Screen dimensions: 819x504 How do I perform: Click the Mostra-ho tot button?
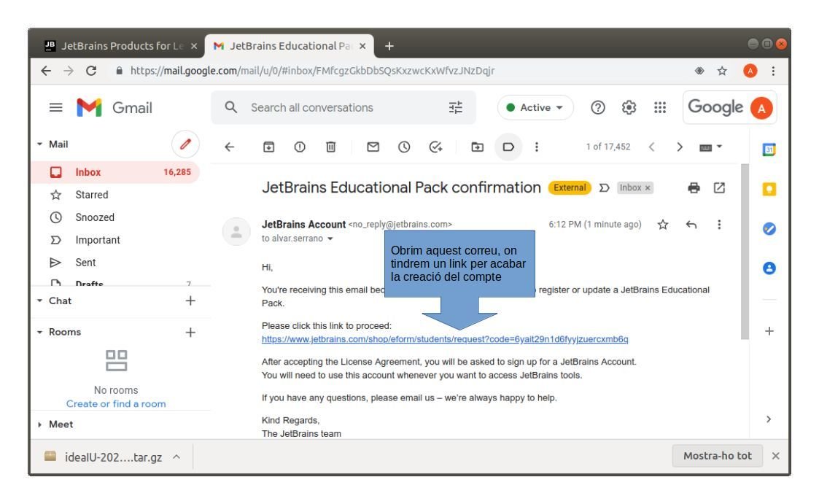[718, 456]
